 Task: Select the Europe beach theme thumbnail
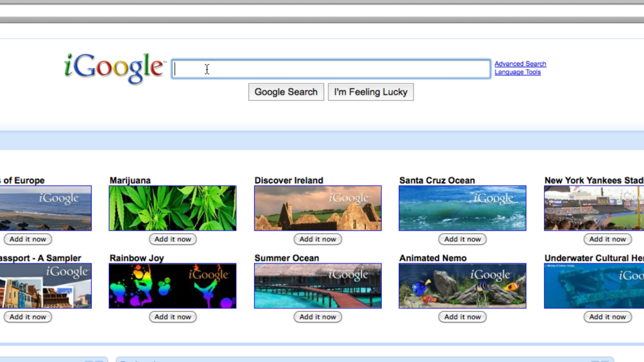coord(45,208)
